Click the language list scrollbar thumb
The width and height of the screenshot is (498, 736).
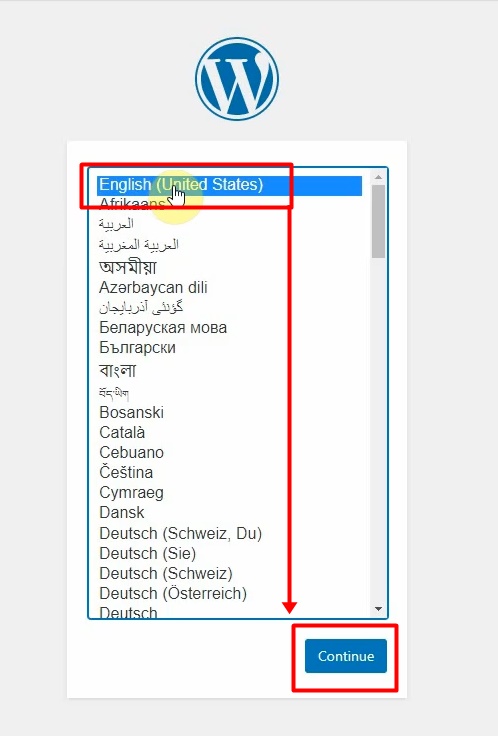pyautogui.click(x=378, y=221)
